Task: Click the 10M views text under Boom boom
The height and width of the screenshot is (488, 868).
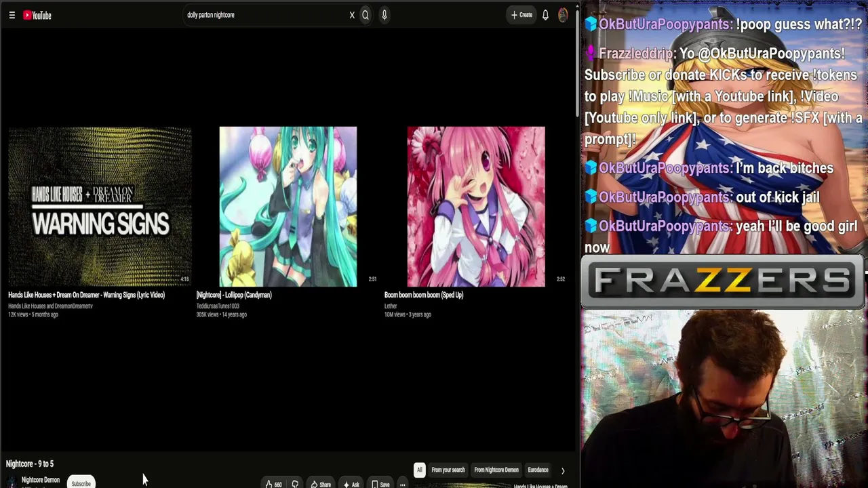Action: tap(395, 314)
